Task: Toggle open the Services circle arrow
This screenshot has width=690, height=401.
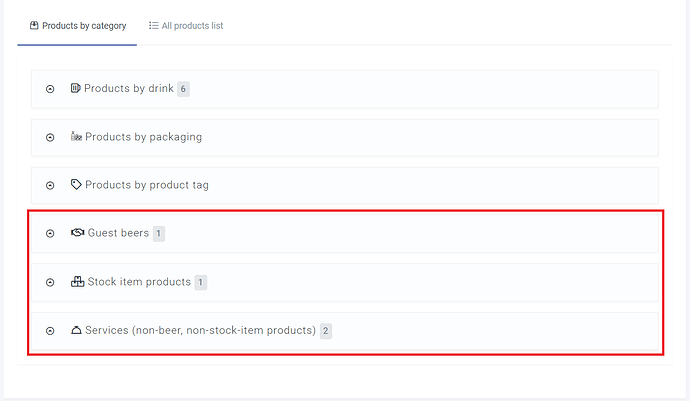Action: [50, 331]
